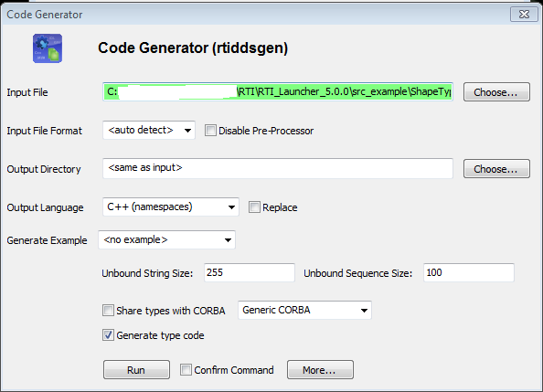Click the Input File label
The width and height of the screenshot is (543, 392).
(27, 93)
